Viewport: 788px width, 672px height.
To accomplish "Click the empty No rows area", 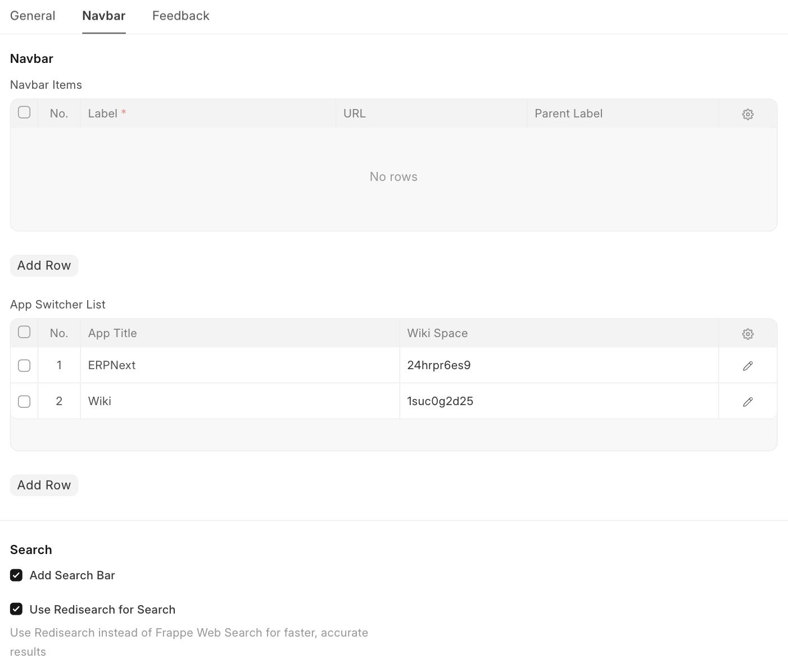I will 393,177.
